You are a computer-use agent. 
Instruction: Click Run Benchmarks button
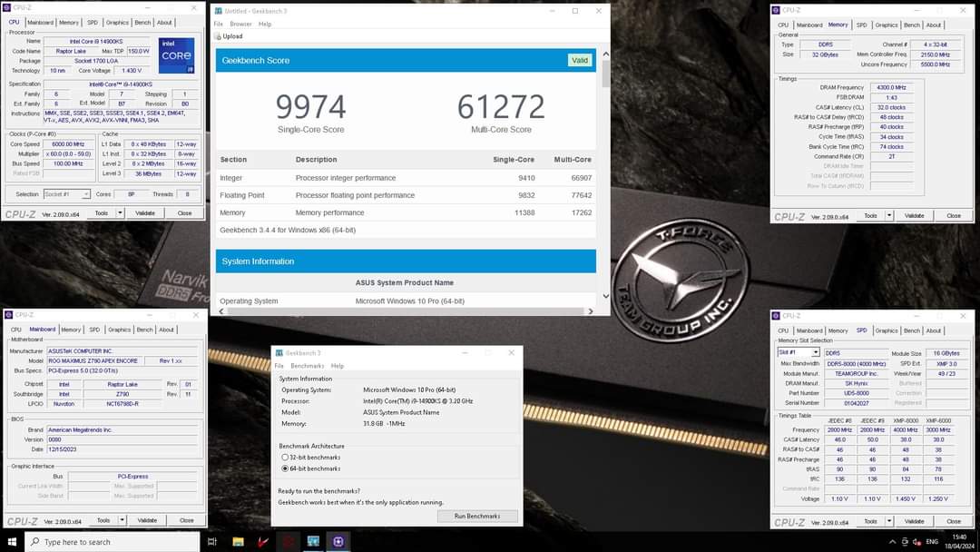point(477,517)
